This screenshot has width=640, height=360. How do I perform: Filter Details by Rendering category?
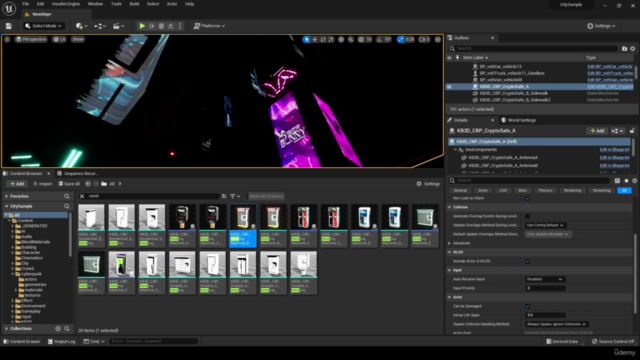572,191
